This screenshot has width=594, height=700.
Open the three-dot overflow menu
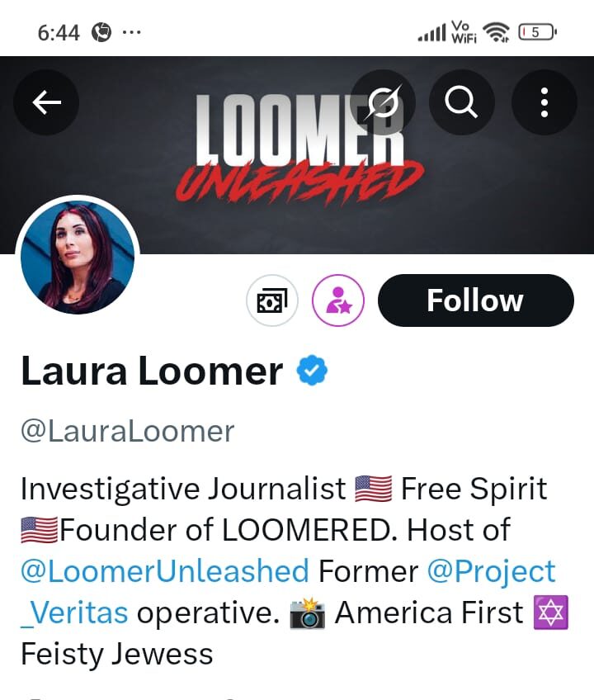click(x=544, y=102)
